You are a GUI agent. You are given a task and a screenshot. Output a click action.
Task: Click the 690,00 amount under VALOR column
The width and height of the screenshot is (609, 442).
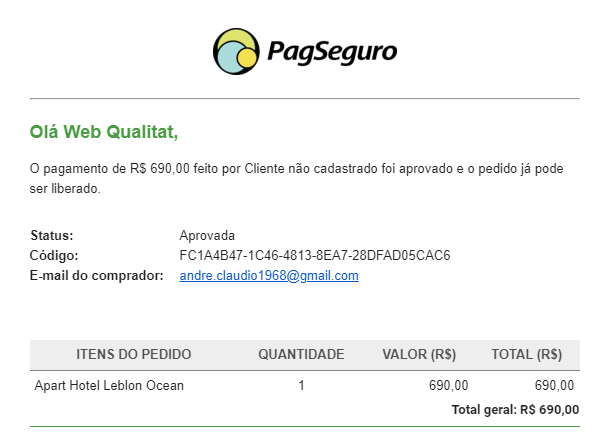click(449, 385)
